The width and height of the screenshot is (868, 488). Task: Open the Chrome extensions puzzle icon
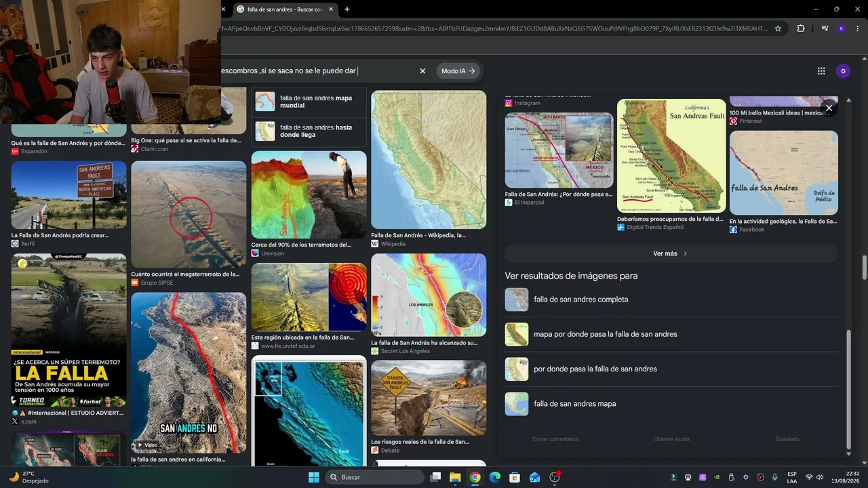click(x=801, y=28)
